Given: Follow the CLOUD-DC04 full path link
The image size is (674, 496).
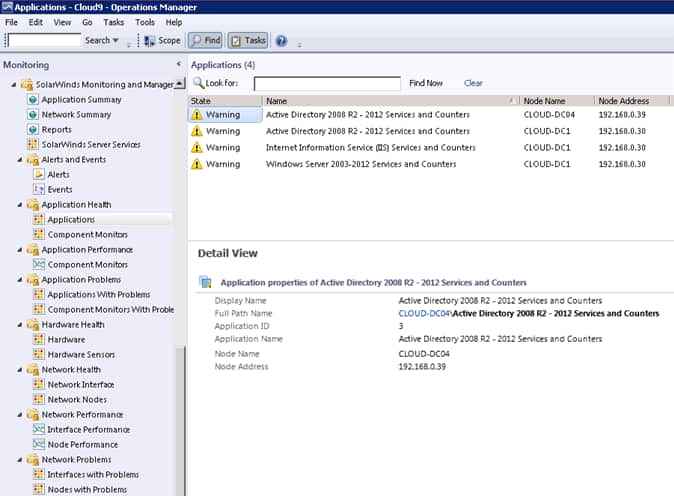Looking at the screenshot, I should click(x=424, y=313).
